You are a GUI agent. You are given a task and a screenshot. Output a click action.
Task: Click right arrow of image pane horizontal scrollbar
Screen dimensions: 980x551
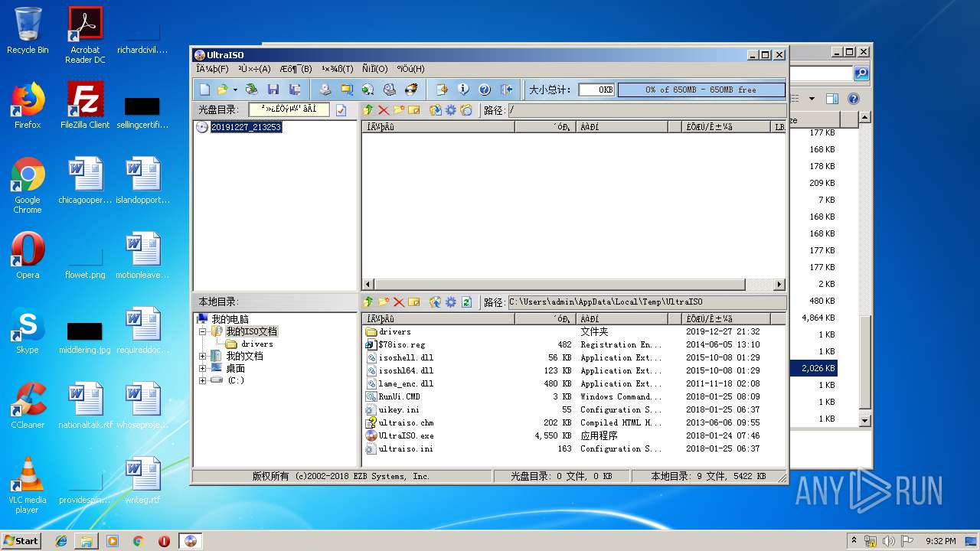[779, 284]
